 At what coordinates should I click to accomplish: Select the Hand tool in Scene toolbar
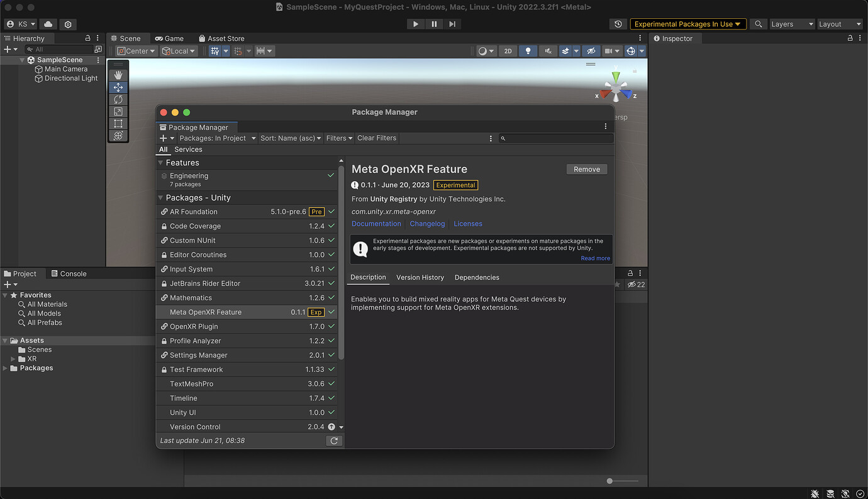[x=118, y=74]
